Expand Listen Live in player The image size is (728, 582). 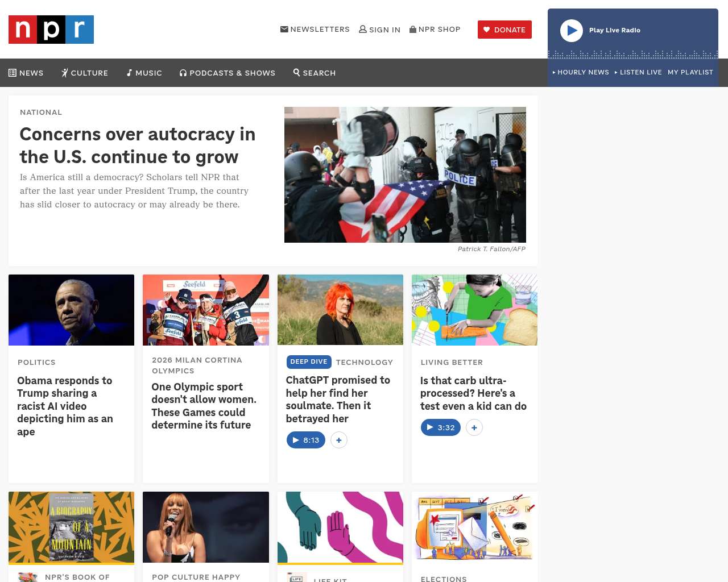(x=638, y=72)
